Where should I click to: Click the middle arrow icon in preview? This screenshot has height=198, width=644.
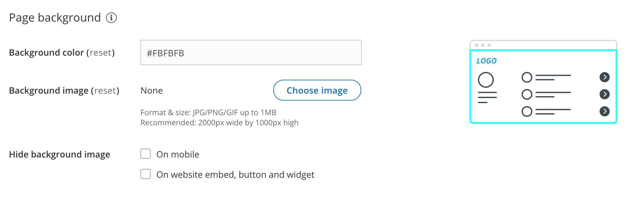coord(604,94)
